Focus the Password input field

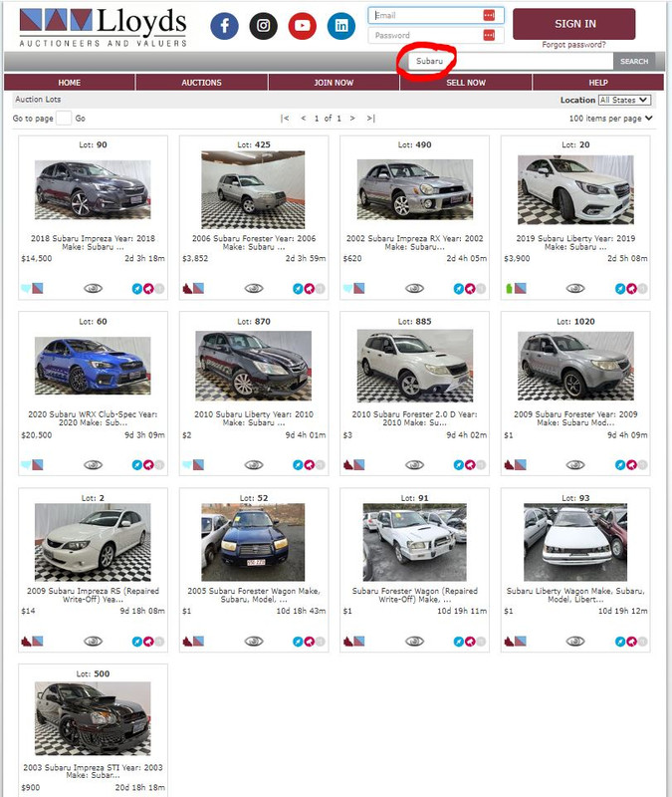[x=436, y=35]
